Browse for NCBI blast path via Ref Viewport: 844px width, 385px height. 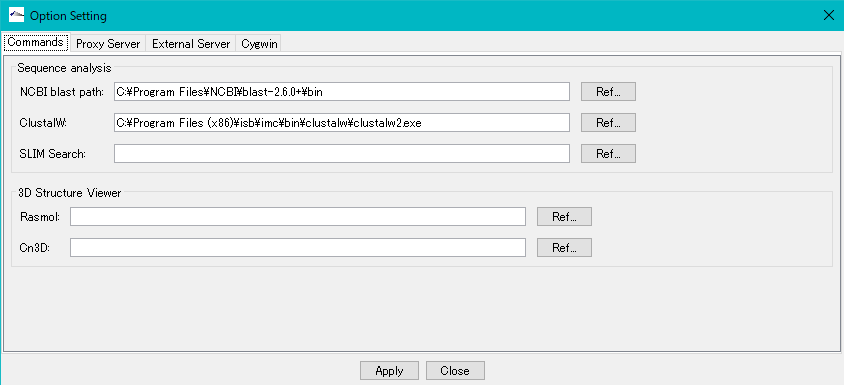point(608,92)
